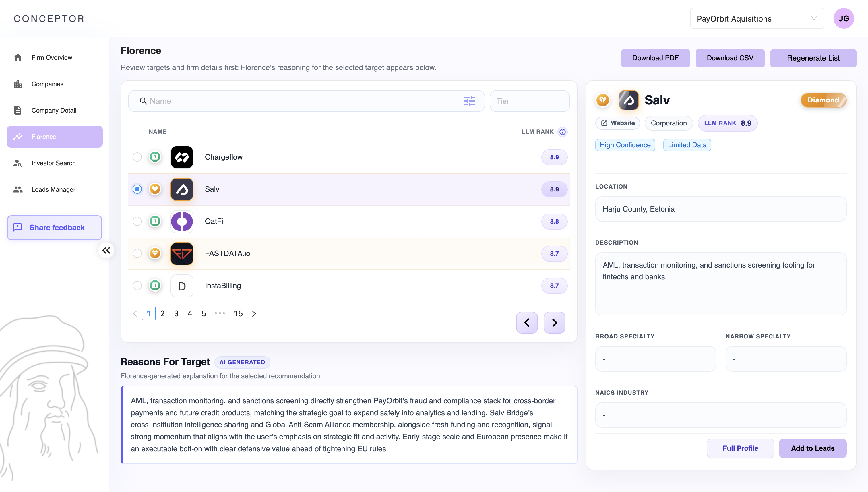Jump ahead via pagination ellipsis
Viewport: 868px width, 492px height.
tap(220, 313)
